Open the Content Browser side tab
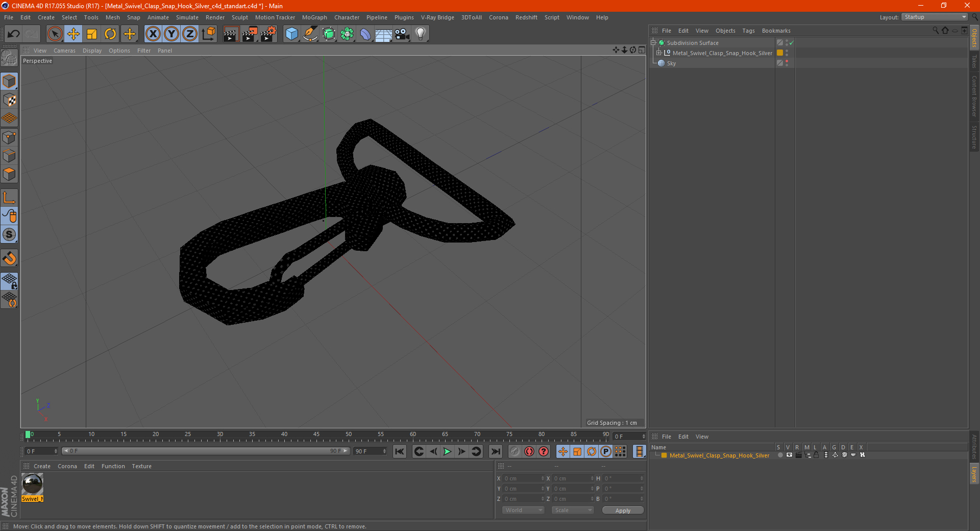This screenshot has width=980, height=531. point(974,96)
